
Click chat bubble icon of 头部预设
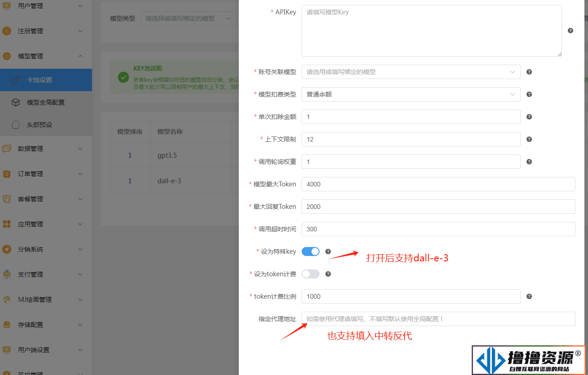pyautogui.click(x=16, y=125)
